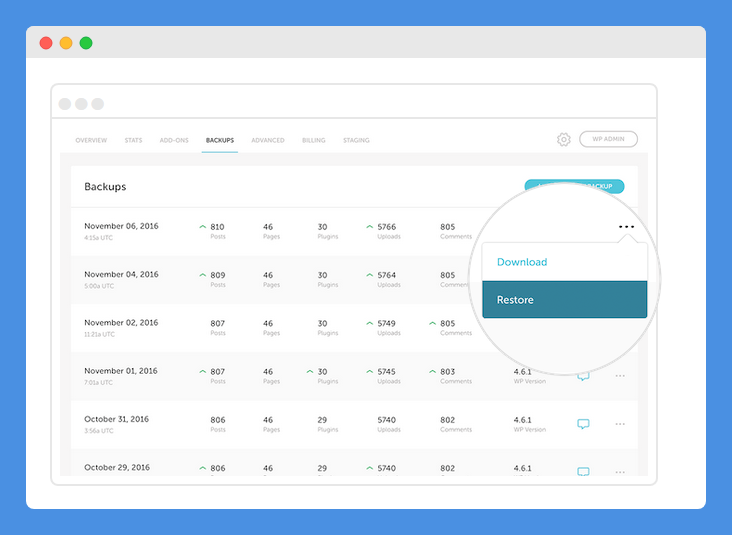Image resolution: width=732 pixels, height=535 pixels.
Task: Click the green up arrow beside 810 posts
Action: pyautogui.click(x=203, y=226)
